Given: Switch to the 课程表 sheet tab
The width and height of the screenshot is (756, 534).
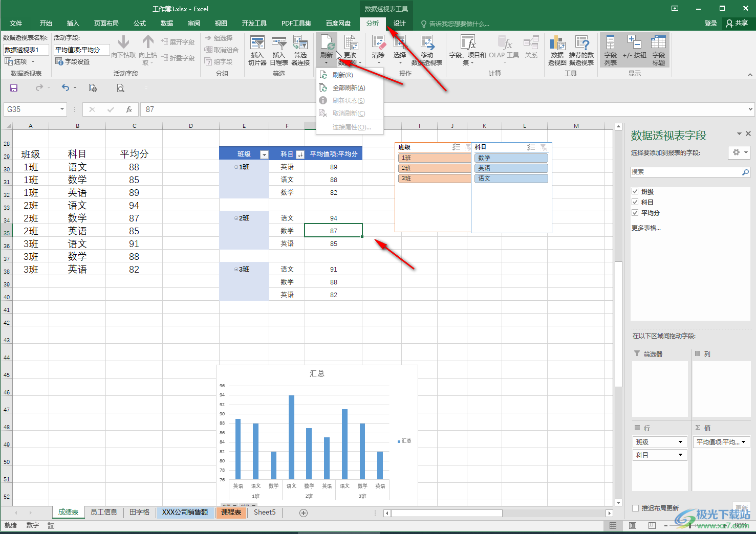Looking at the screenshot, I should [x=231, y=512].
